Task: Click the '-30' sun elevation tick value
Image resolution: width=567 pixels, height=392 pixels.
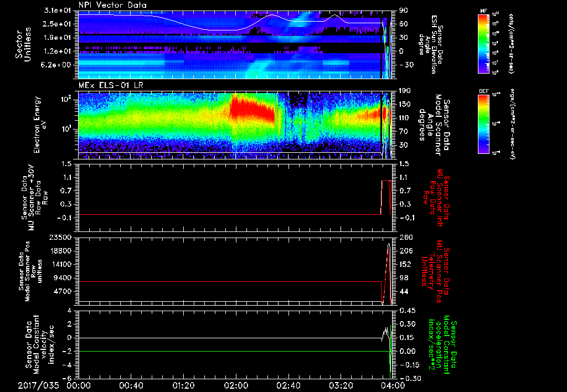Action: coord(406,65)
